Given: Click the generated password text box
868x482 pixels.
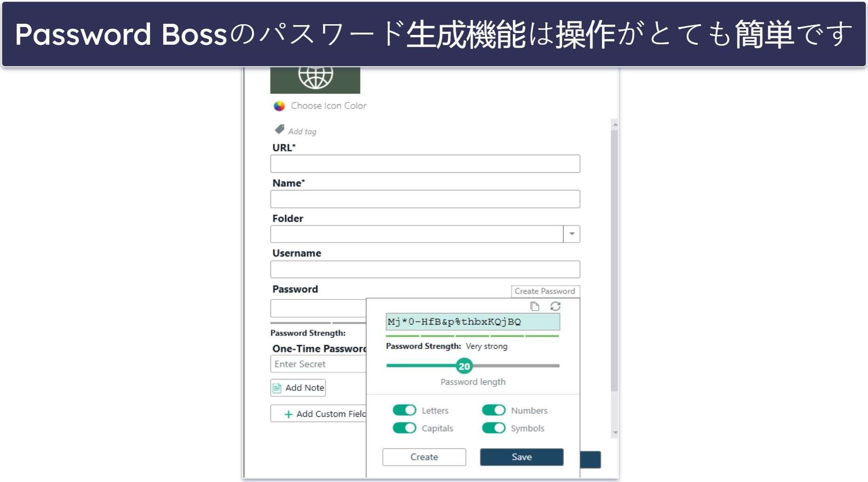Looking at the screenshot, I should coord(473,322).
